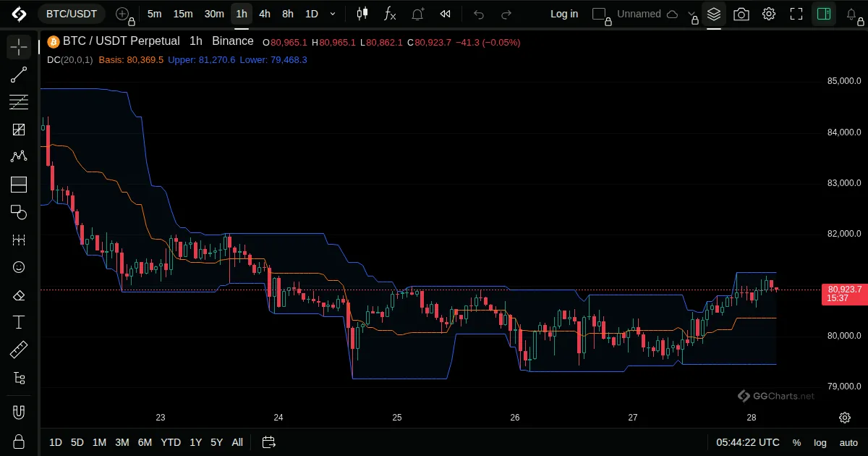Screen dimensions: 868x456
Task: Take a chart snapshot with camera
Action: [x=741, y=14]
